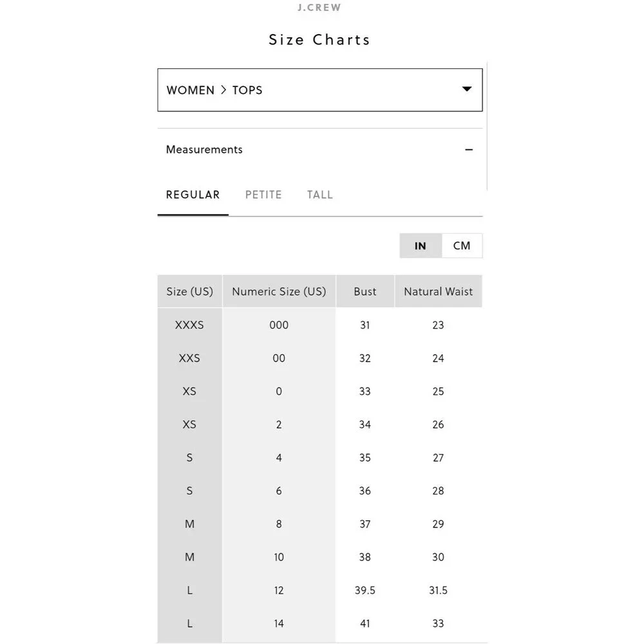
Task: Collapse the Measurements section minus icon
Action: point(469,150)
